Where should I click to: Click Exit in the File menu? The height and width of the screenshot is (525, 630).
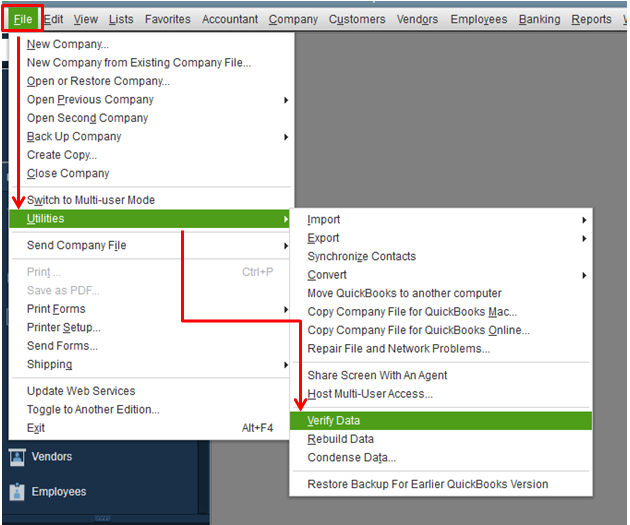[x=150, y=428]
